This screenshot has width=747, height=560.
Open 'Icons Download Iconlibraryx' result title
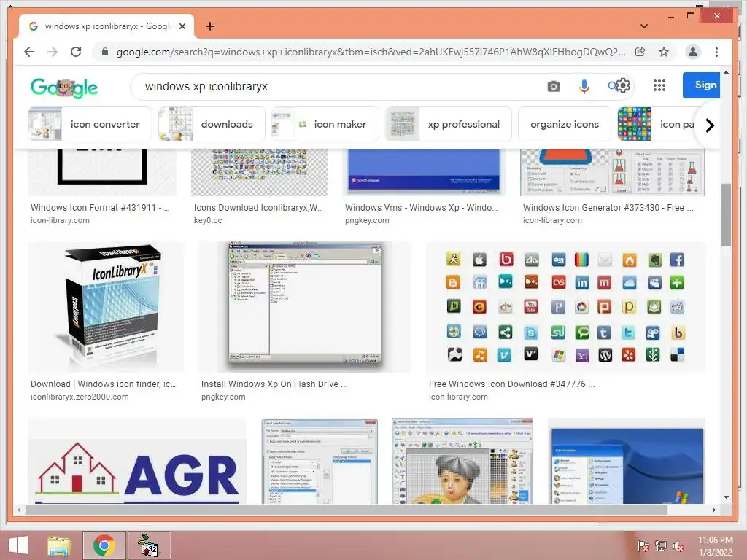coord(258,208)
